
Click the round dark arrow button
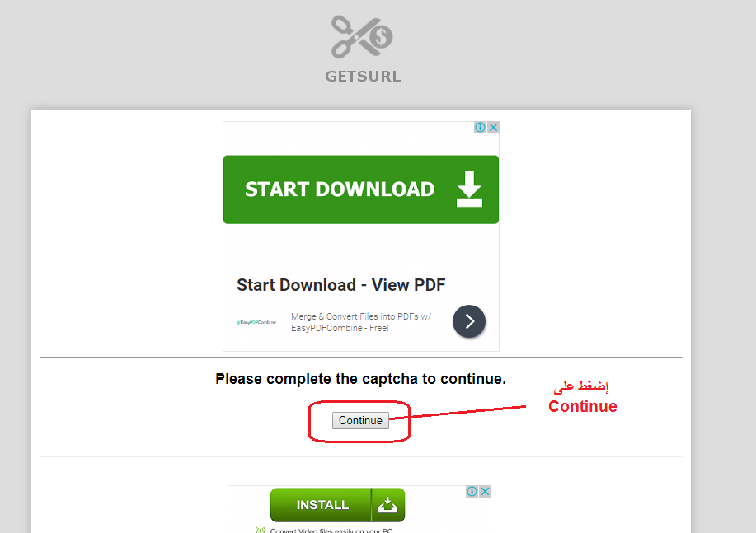click(468, 321)
